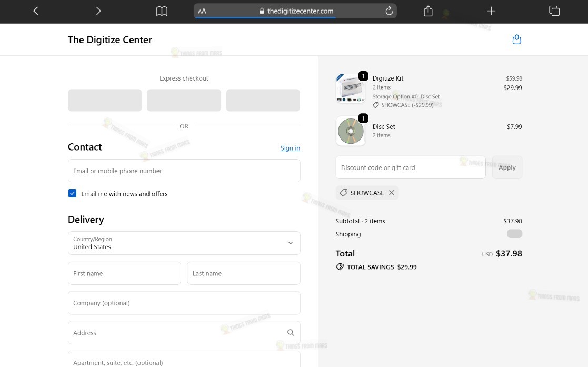Focus the Company (optional) field
Image resolution: width=588 pixels, height=367 pixels.
tap(184, 303)
